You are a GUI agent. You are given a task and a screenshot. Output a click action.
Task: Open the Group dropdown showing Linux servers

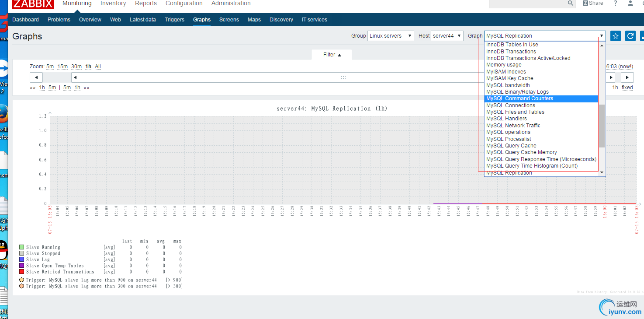pyautogui.click(x=391, y=36)
